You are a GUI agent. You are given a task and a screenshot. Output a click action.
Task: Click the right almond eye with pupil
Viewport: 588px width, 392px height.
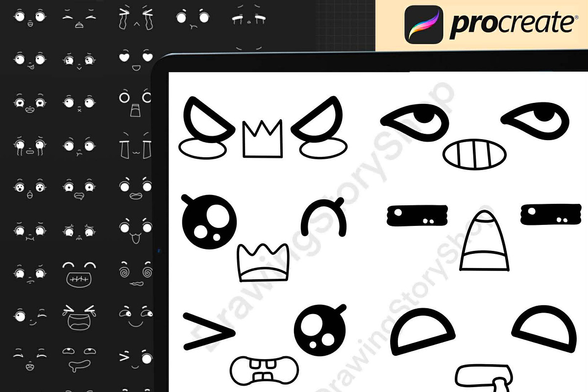(535, 122)
